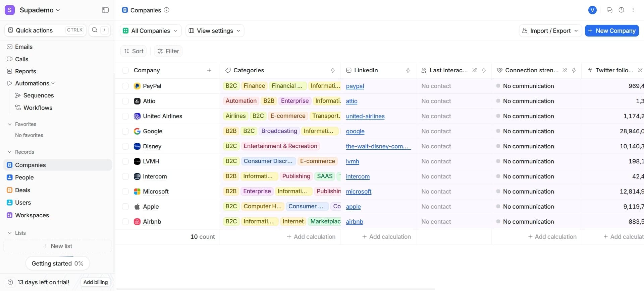This screenshot has height=291, width=644.
Task: Open the Quick actions search field
Action: click(x=45, y=30)
